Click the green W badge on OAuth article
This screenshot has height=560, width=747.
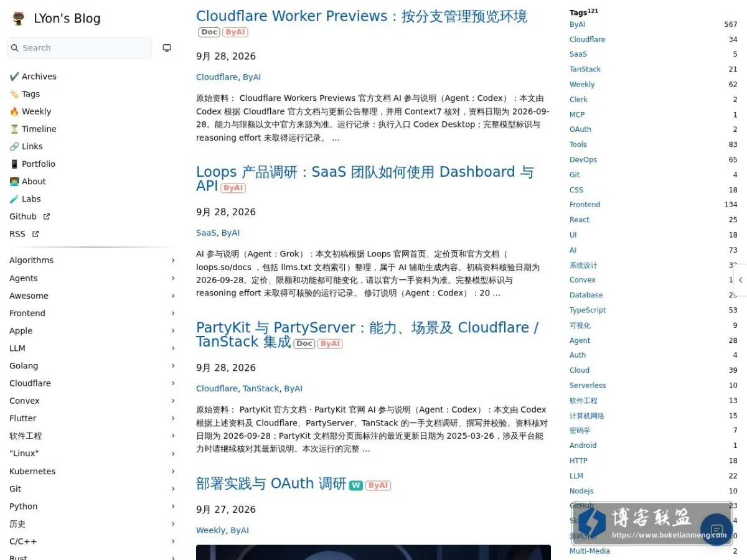[x=355, y=485]
